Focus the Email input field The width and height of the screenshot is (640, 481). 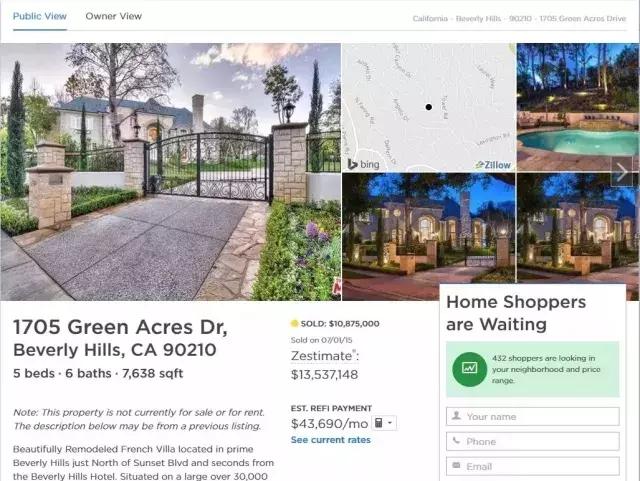point(533,466)
